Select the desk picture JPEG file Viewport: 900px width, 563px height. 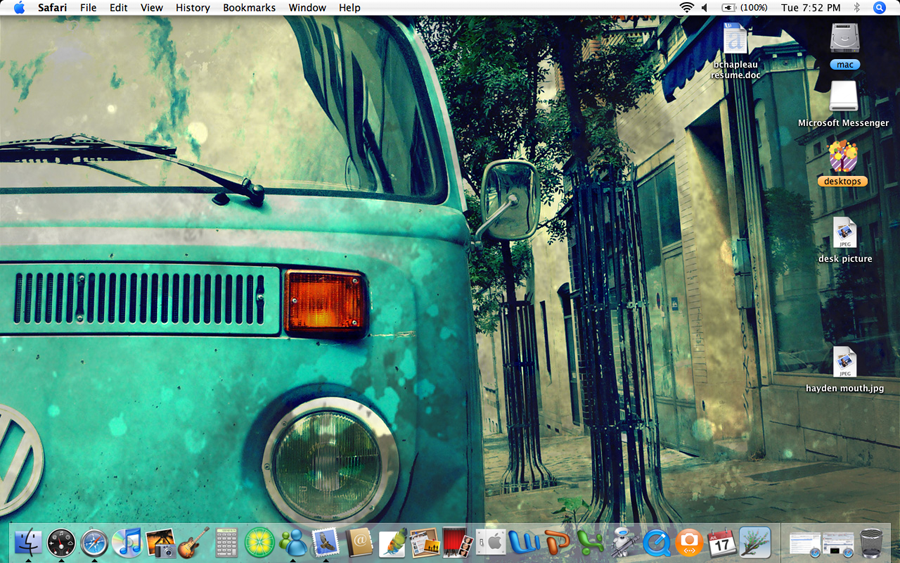(845, 240)
